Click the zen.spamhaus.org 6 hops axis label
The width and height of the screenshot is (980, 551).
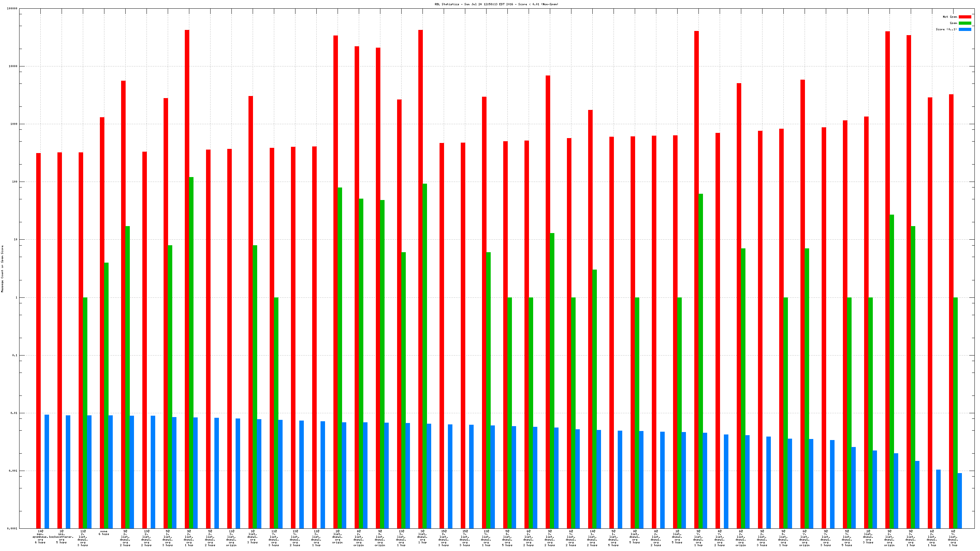click(x=40, y=536)
